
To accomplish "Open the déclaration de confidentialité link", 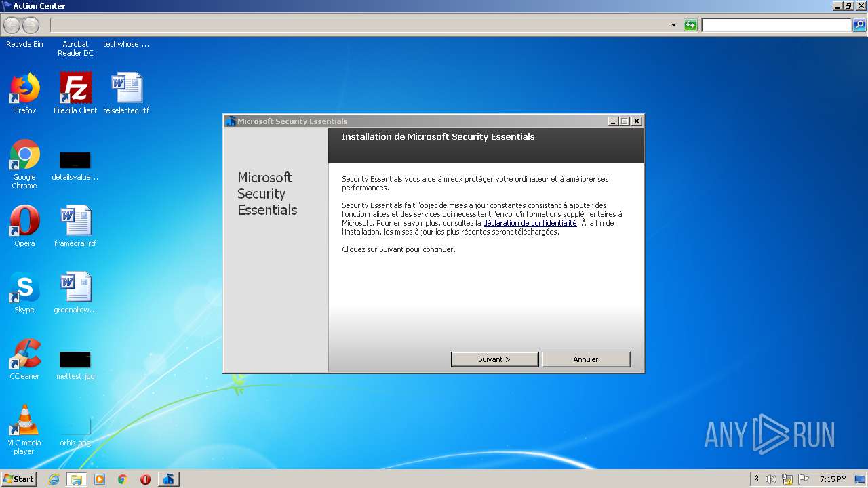I will 530,223.
